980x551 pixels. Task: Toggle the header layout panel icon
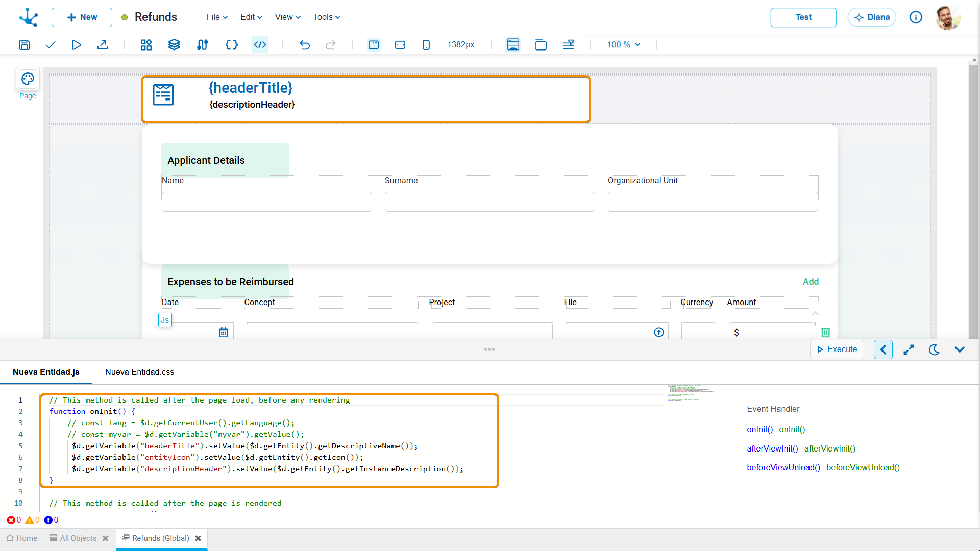point(513,45)
